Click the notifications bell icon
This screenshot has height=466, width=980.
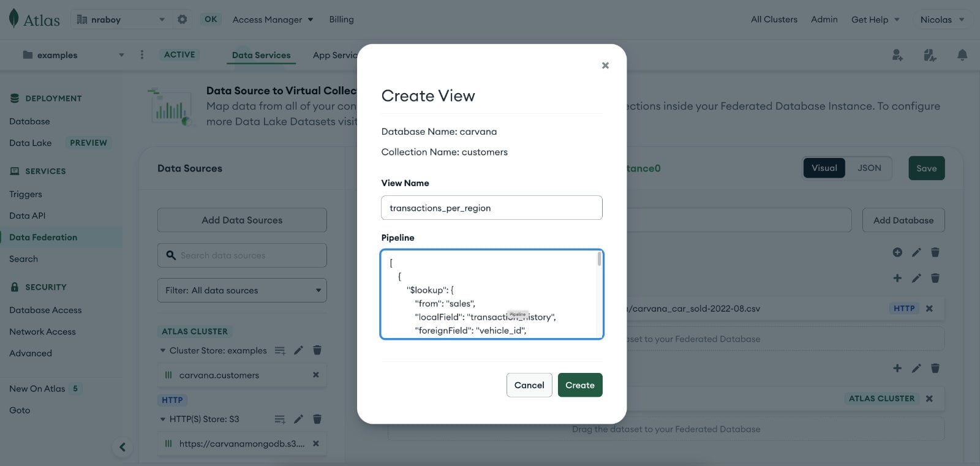point(962,55)
